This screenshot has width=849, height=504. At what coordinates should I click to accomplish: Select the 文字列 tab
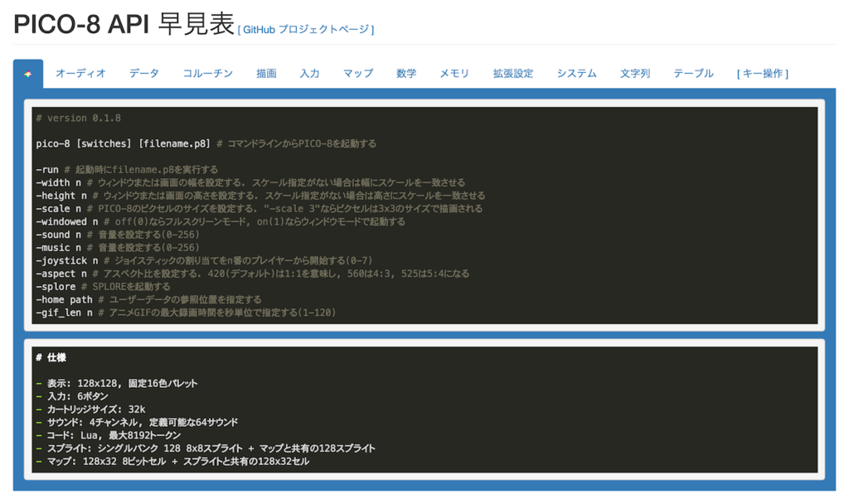pyautogui.click(x=634, y=73)
